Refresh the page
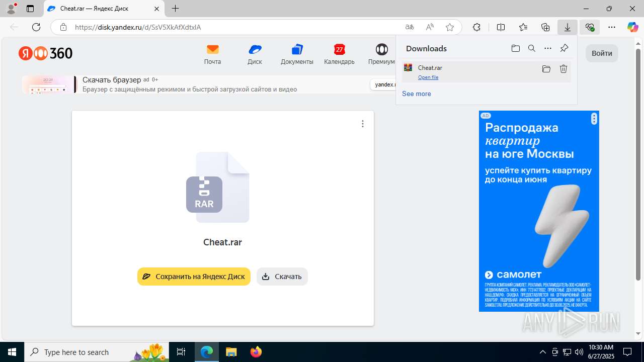 coord(36,27)
